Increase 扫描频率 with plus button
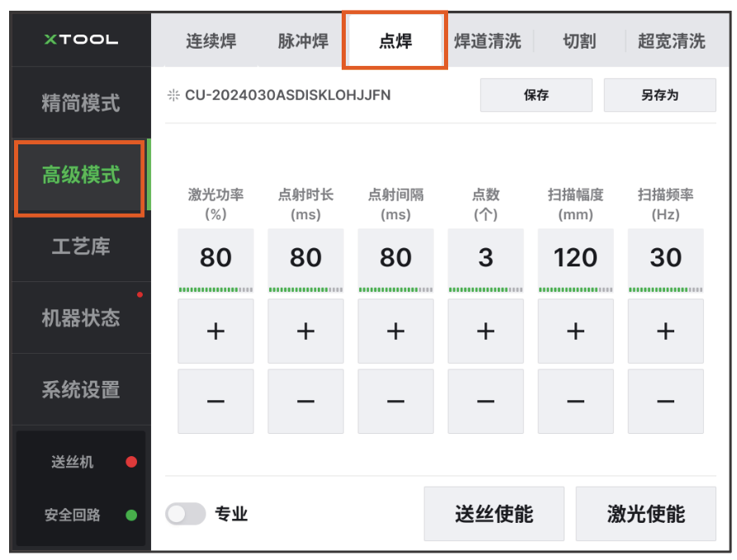737x560 pixels. 665,332
